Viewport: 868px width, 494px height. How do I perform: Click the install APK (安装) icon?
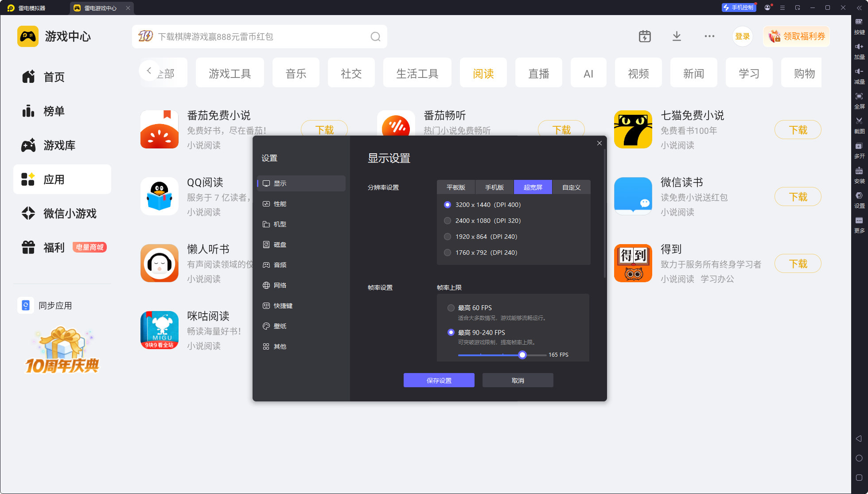(x=859, y=171)
